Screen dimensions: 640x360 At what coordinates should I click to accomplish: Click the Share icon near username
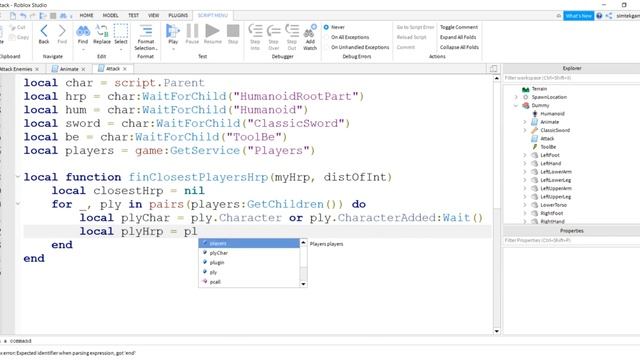609,16
